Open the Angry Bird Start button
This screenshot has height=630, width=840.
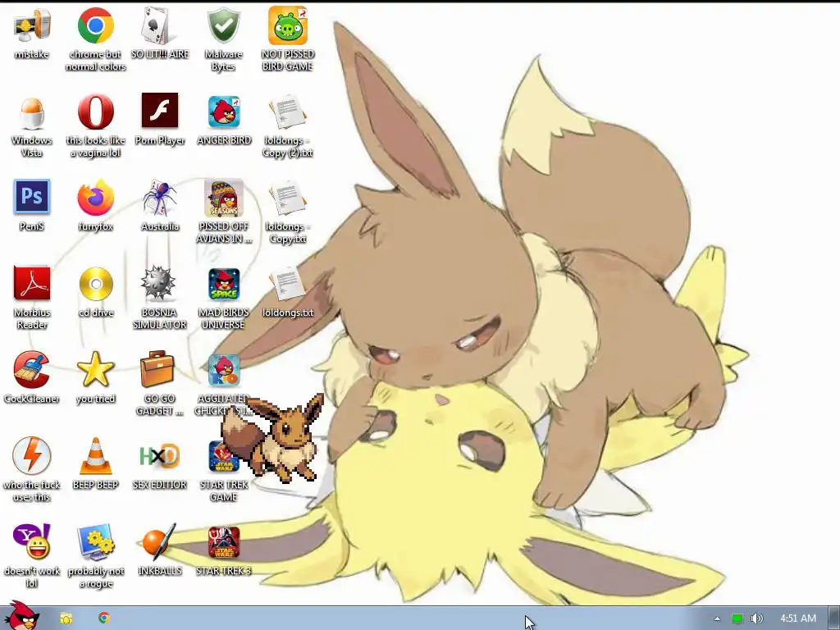tap(21, 616)
